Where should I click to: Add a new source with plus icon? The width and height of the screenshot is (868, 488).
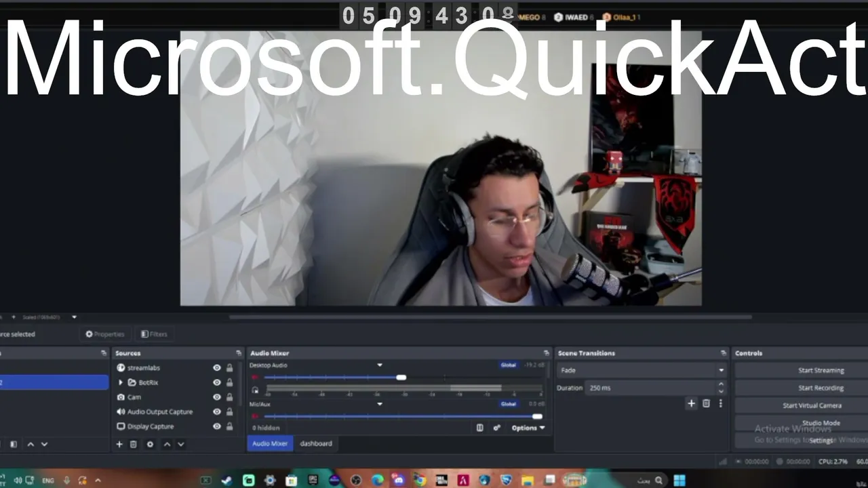tap(119, 445)
